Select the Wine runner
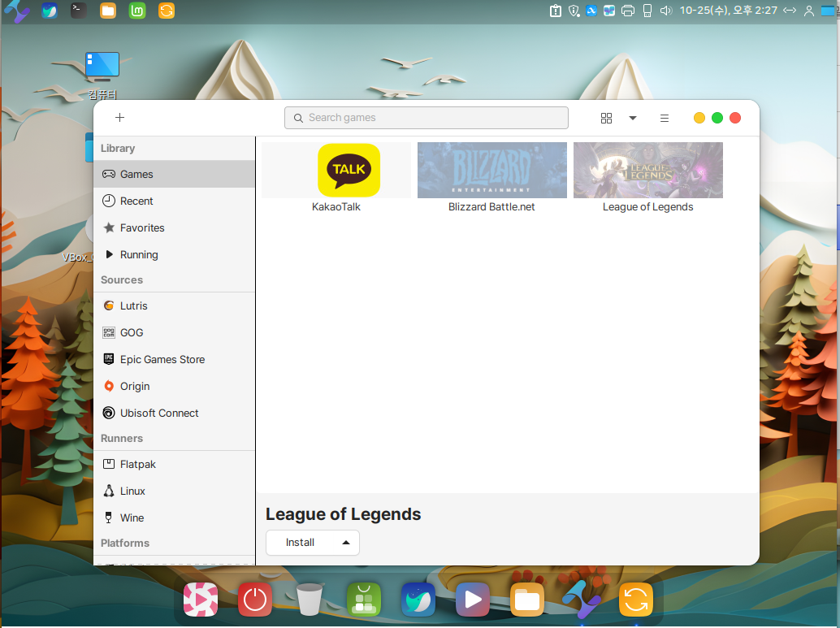 pos(131,518)
